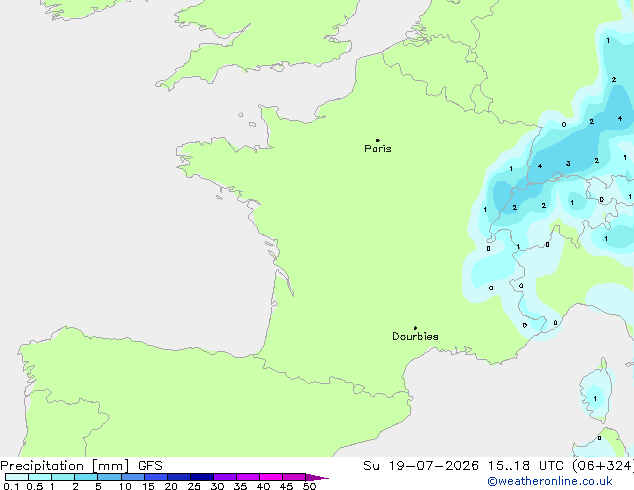Screen dimensions: 634x490
Task: Click the above-50 arrow end of legend
Action: [x=317, y=477]
